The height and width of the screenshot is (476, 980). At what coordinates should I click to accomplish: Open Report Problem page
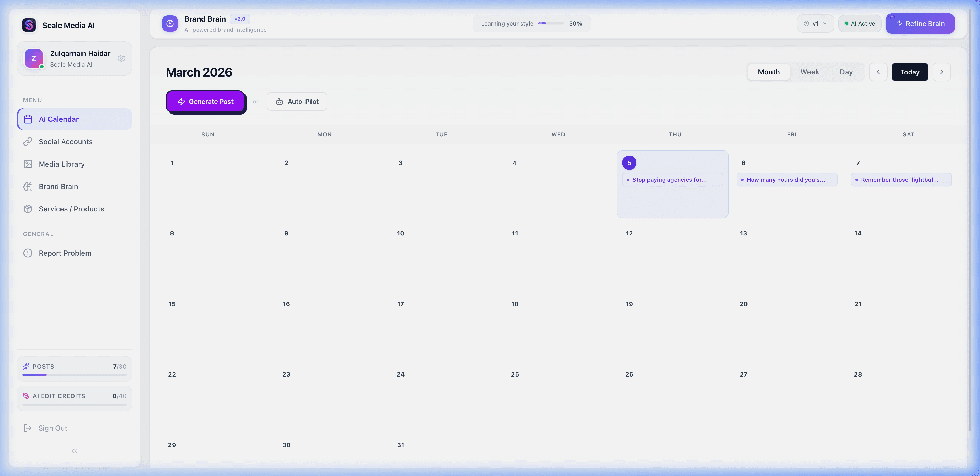65,253
